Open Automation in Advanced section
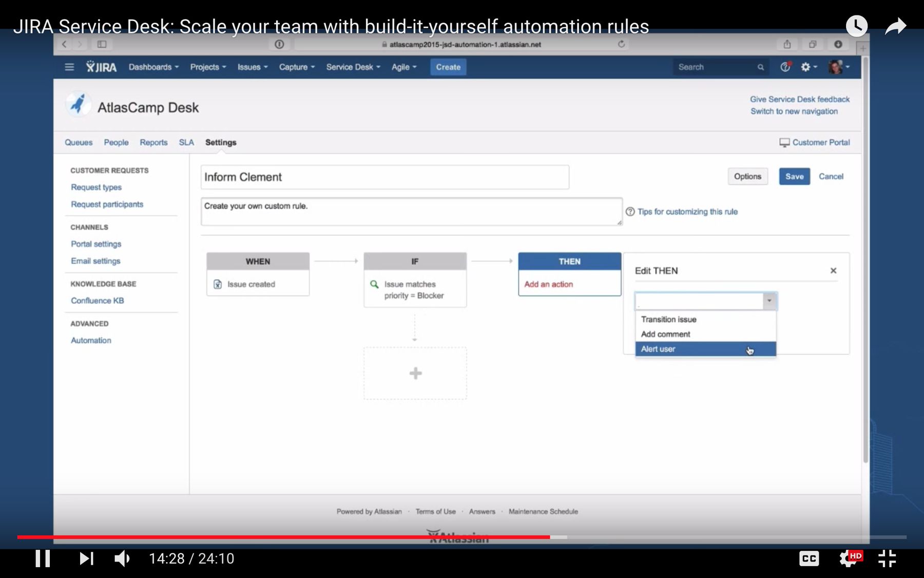Viewport: 924px width, 578px height. point(91,340)
